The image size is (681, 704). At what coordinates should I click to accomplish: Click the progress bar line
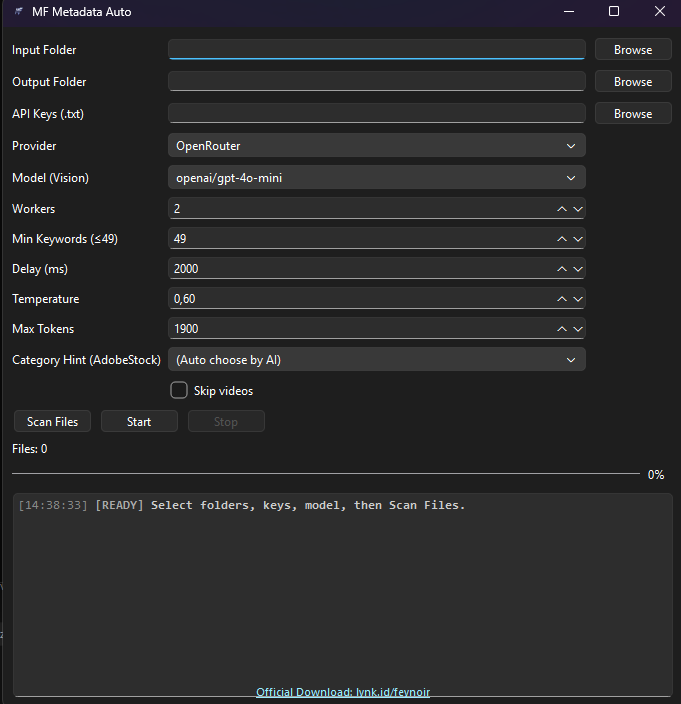pos(326,473)
